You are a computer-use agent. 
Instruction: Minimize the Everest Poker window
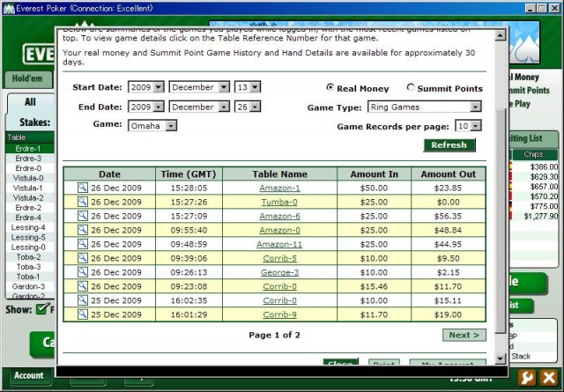pyautogui.click(x=531, y=8)
